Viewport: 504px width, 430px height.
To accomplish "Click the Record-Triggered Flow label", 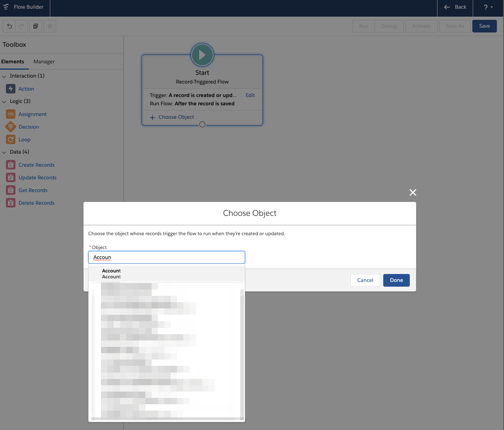I will [202, 82].
